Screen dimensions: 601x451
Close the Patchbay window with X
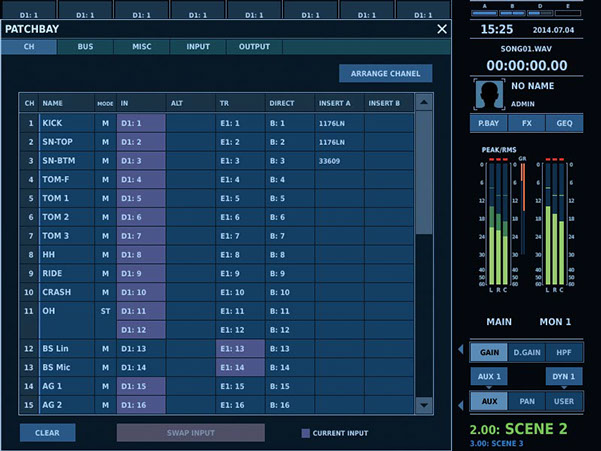pos(442,29)
